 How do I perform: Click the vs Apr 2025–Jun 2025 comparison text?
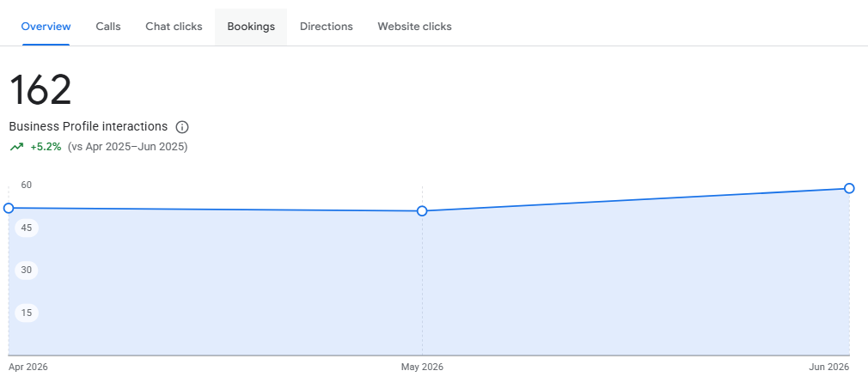128,147
